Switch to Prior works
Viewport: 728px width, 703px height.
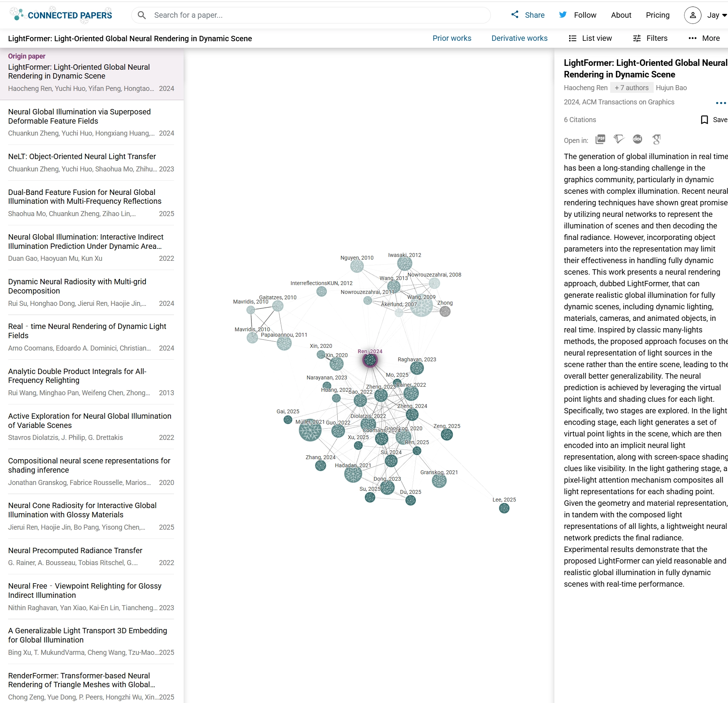coord(452,38)
